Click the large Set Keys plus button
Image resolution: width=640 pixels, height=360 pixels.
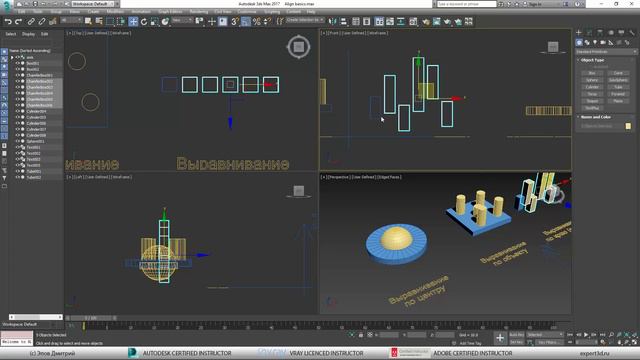pos(500,338)
